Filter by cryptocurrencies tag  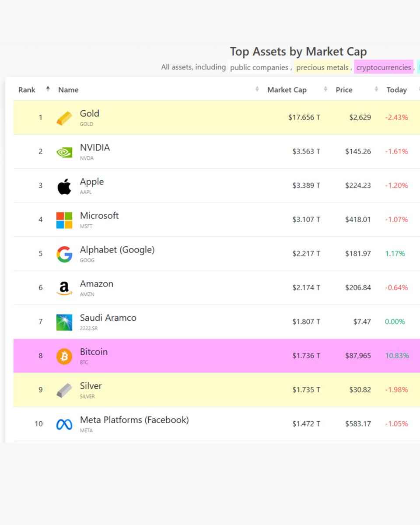[384, 67]
